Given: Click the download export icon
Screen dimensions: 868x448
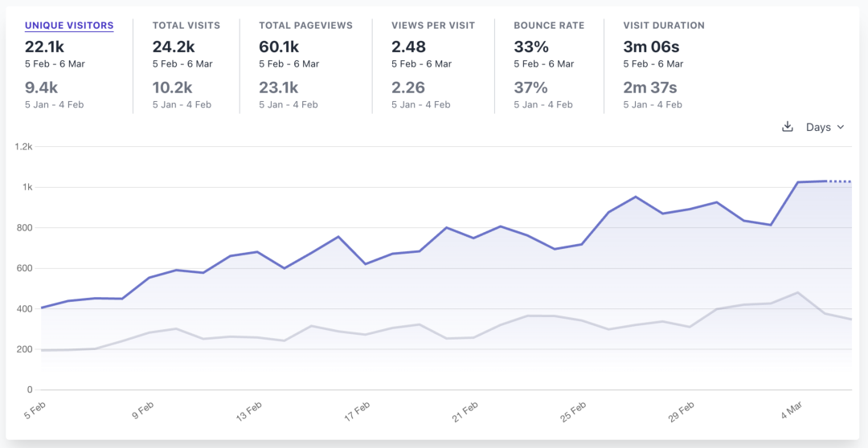Looking at the screenshot, I should pos(787,127).
